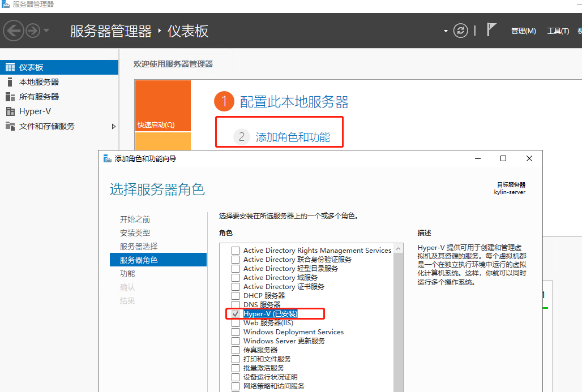Screen dimensions: 582x392
Task: Maximize the 添加角色和功能向导 window
Action: point(503,159)
